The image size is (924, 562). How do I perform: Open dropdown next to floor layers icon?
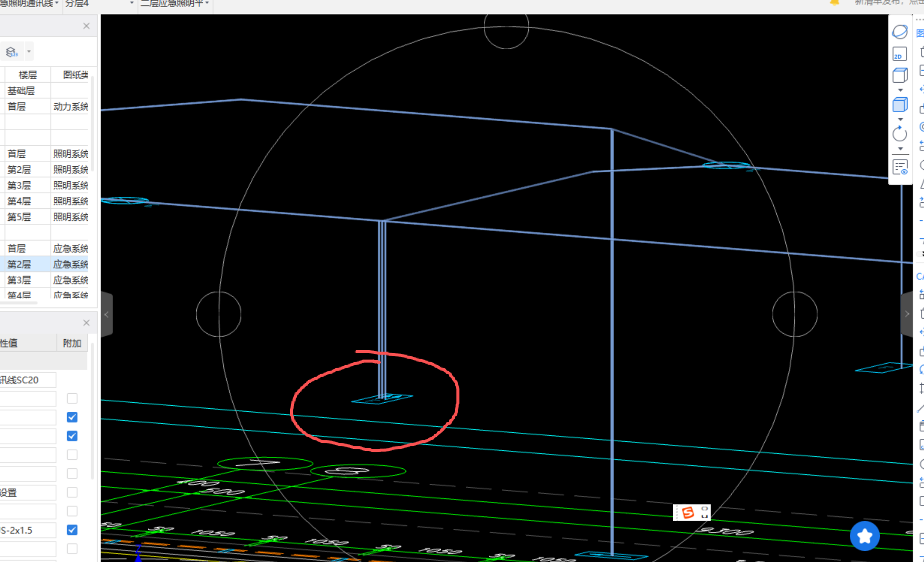tap(29, 52)
